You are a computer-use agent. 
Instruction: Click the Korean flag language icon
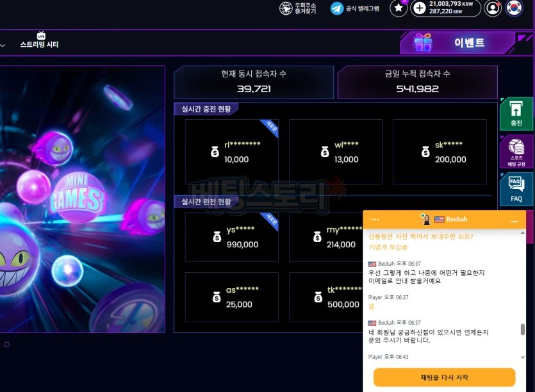coord(514,8)
